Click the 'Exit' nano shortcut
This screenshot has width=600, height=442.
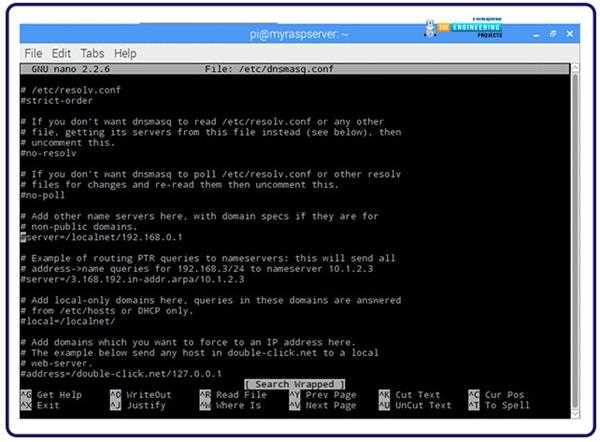point(40,405)
